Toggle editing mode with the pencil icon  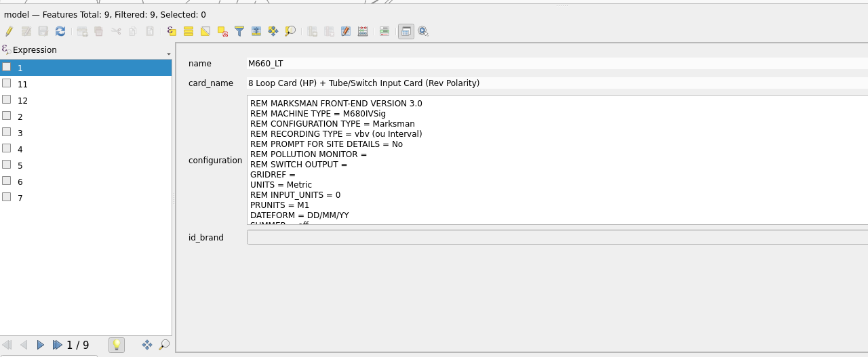click(9, 31)
